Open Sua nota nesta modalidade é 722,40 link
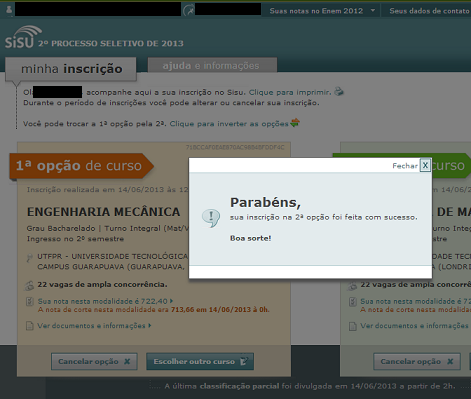This screenshot has height=399, width=471. pos(105,301)
